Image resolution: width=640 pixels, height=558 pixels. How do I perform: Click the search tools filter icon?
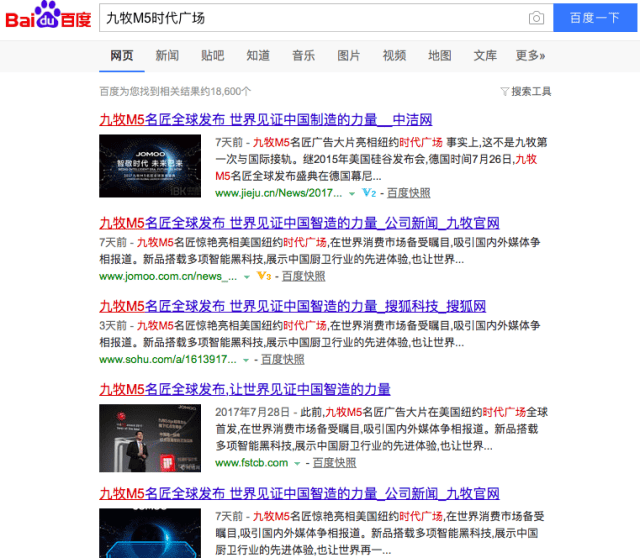pos(504,91)
